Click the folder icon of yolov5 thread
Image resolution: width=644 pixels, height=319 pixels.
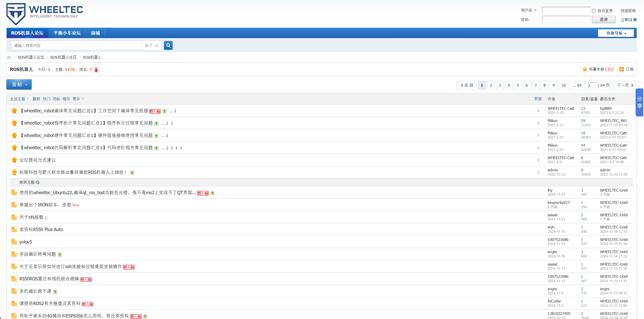(x=14, y=242)
